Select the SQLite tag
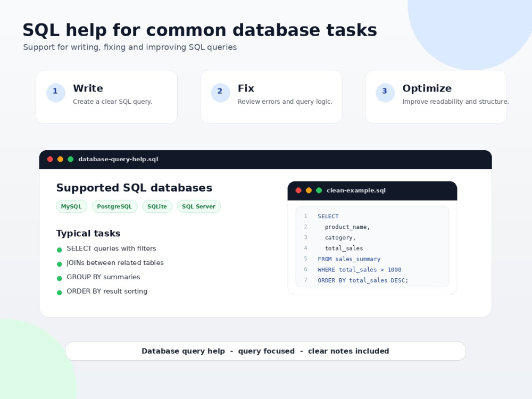The width and height of the screenshot is (532, 399). pyautogui.click(x=157, y=206)
